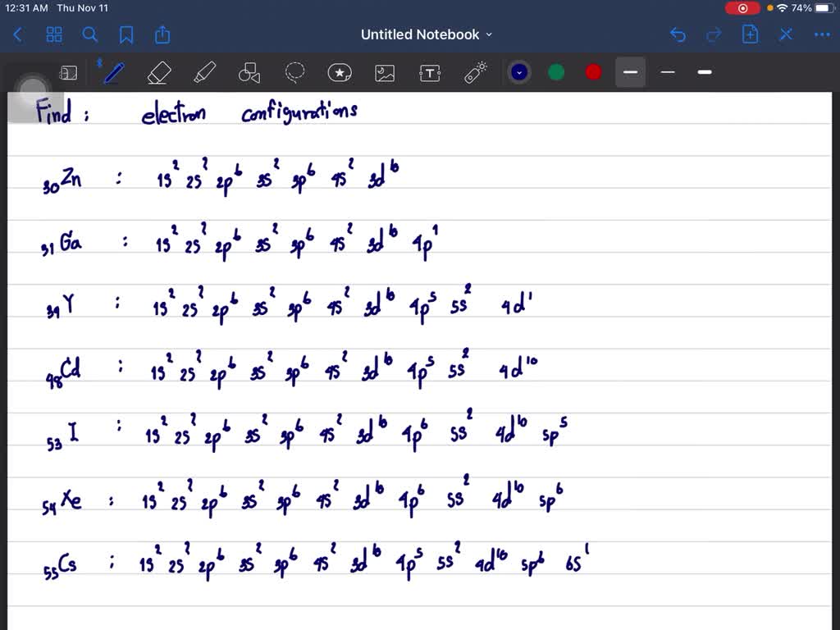Viewport: 840px width, 630px height.
Task: Select the Pen tool
Action: pos(113,71)
